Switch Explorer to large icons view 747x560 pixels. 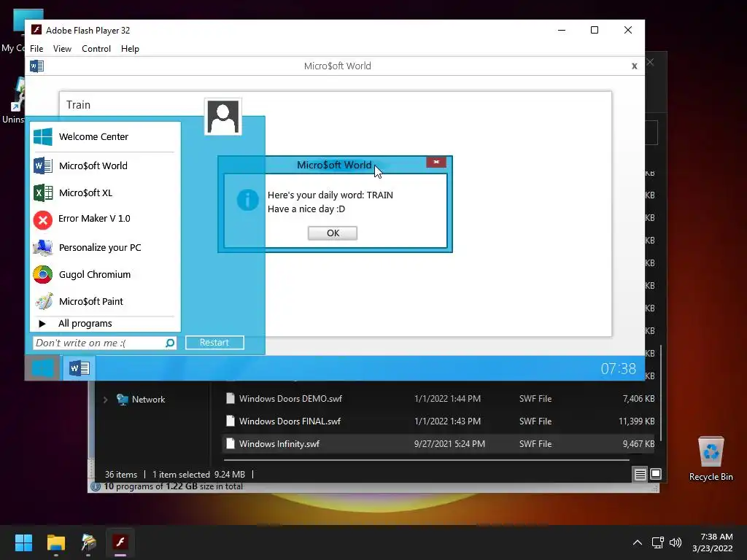point(656,474)
